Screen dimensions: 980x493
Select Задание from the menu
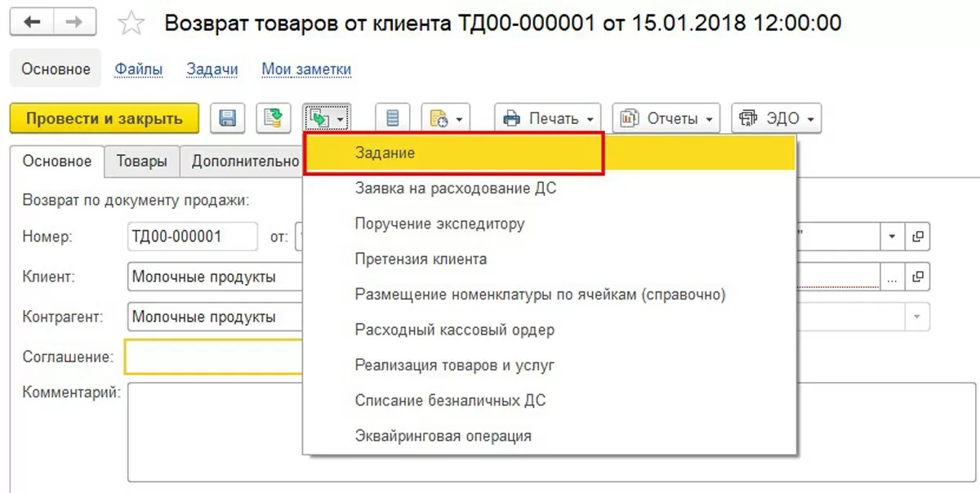point(550,153)
